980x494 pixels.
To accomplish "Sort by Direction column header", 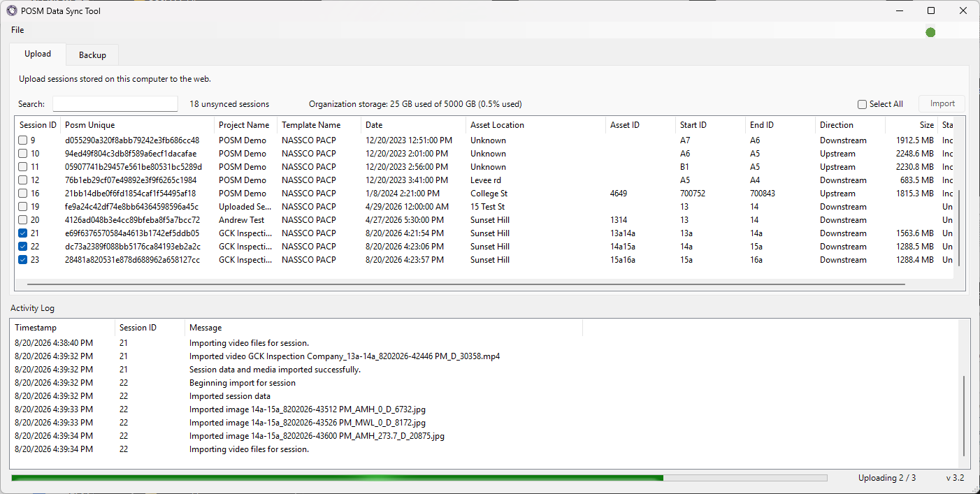I will pos(850,125).
